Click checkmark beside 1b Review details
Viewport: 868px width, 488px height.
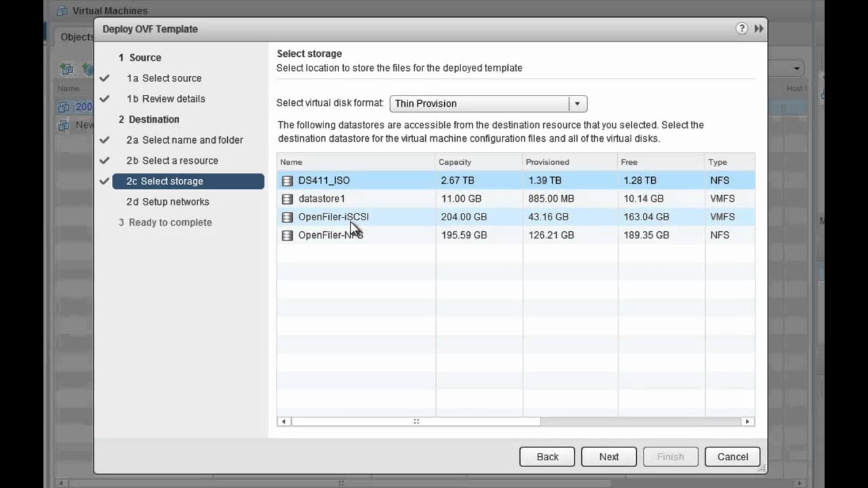tap(104, 98)
